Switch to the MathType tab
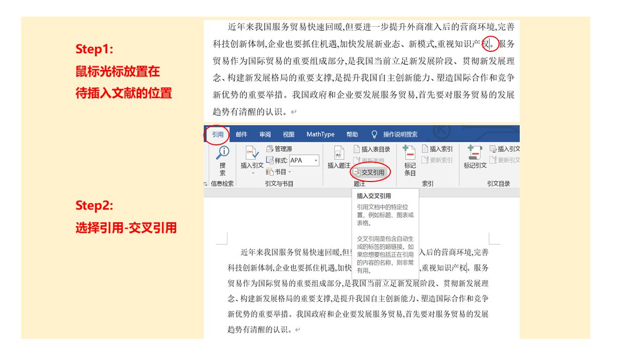The height and width of the screenshot is (362, 644). pos(320,135)
